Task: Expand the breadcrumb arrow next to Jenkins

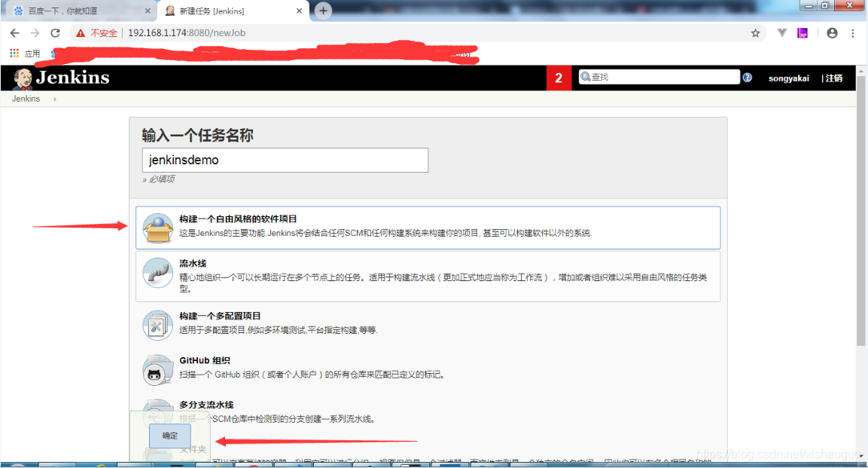Action: (x=55, y=99)
